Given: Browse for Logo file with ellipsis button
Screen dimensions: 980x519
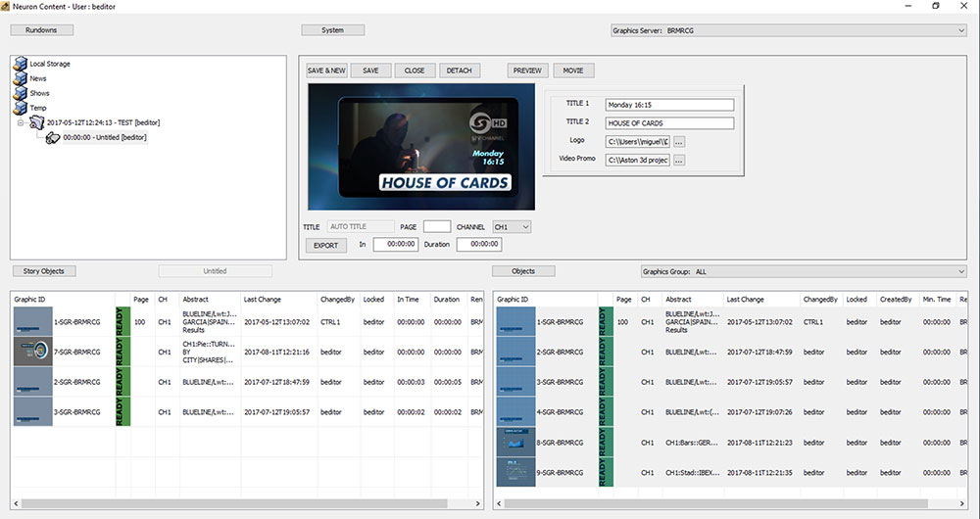Looking at the screenshot, I should (x=679, y=142).
